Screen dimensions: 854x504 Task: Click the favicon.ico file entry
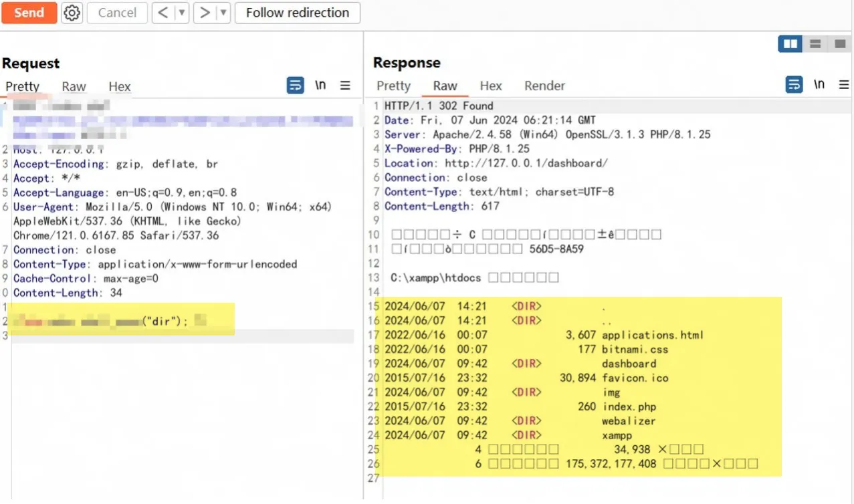pos(635,378)
